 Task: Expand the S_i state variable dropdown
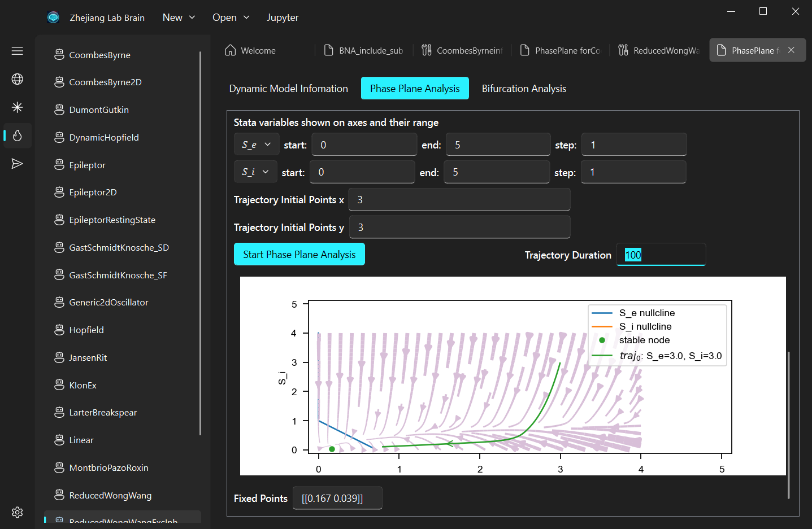pyautogui.click(x=255, y=172)
